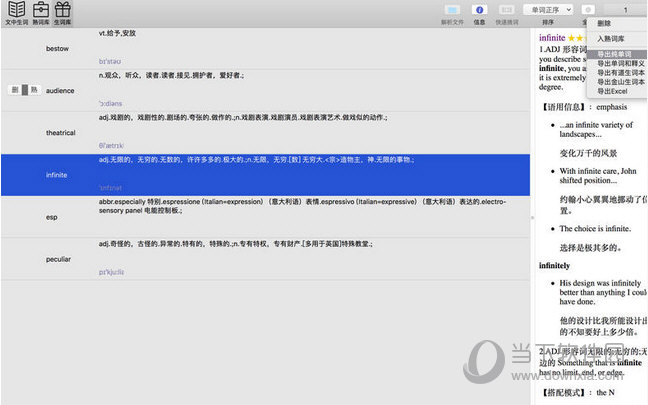This screenshot has height=405, width=648.
Task: Click the gear settings button in toolbar
Action: click(587, 9)
